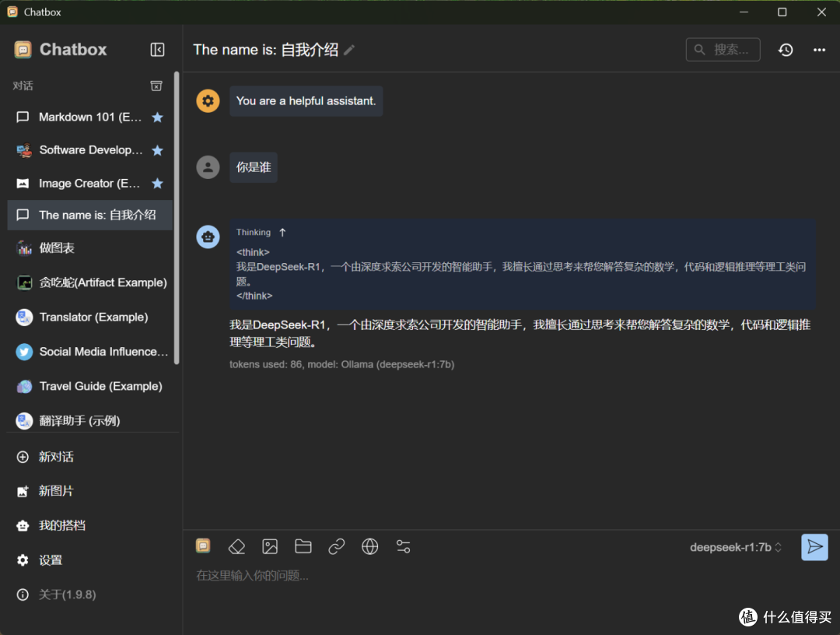The width and height of the screenshot is (840, 635).
Task: Open the 关于(1.9.8) about page
Action: [x=89, y=595]
